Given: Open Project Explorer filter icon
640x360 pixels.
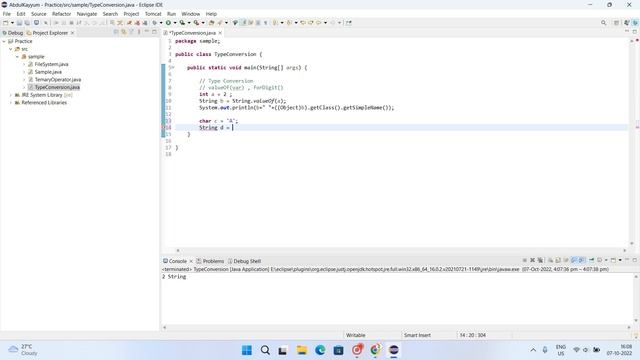Looking at the screenshot, I should 131,32.
